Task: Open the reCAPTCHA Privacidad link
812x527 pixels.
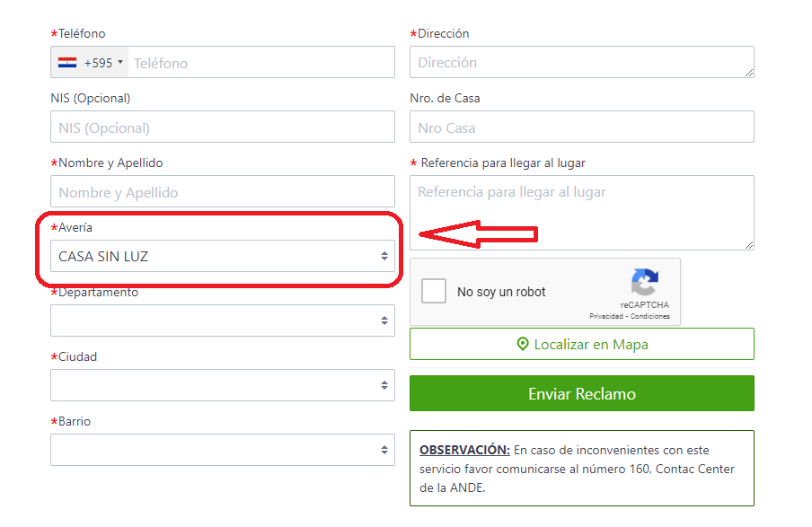Action: (x=606, y=316)
